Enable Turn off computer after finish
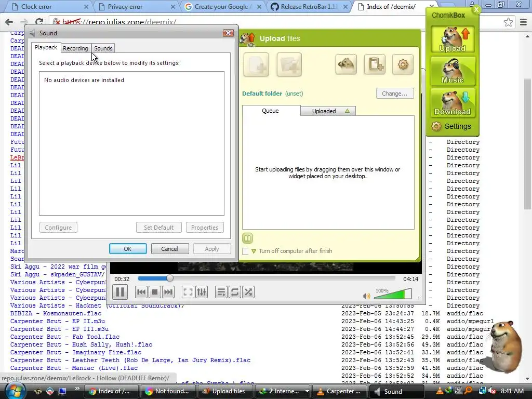 coord(245,251)
